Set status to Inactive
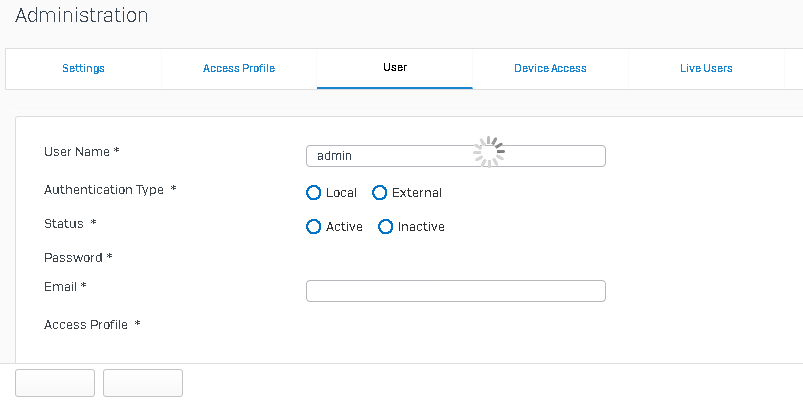Screen dimensions: 803x400 (x=385, y=226)
